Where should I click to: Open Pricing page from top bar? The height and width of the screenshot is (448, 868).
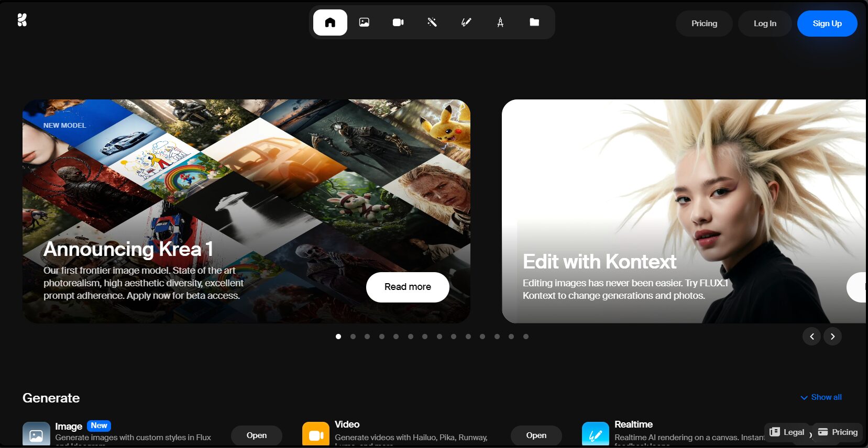[x=704, y=24]
